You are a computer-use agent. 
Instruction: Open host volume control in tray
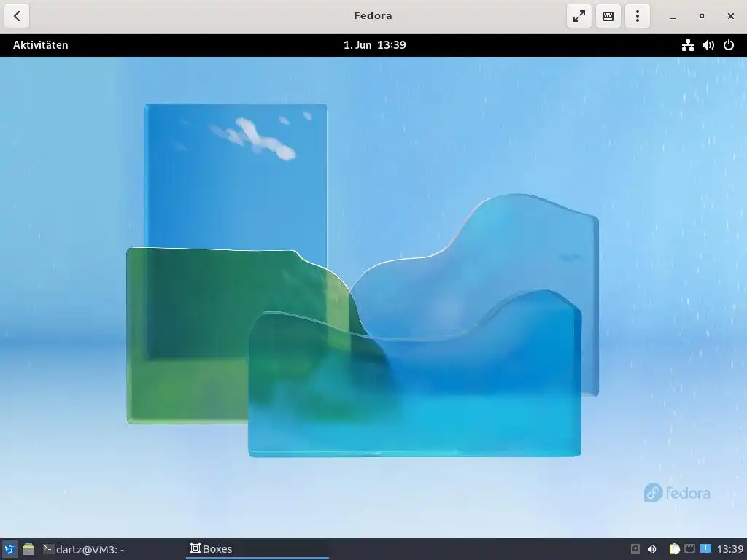click(x=651, y=549)
